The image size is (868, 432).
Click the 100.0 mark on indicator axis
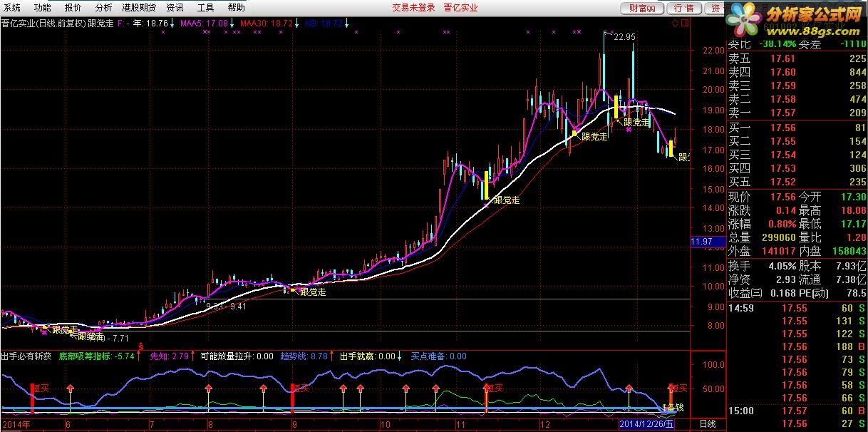click(713, 364)
